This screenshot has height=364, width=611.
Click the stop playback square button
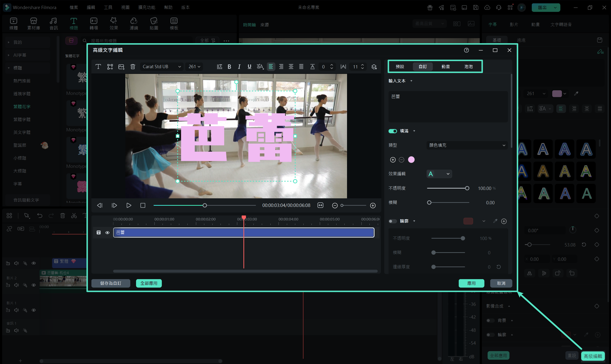(143, 205)
